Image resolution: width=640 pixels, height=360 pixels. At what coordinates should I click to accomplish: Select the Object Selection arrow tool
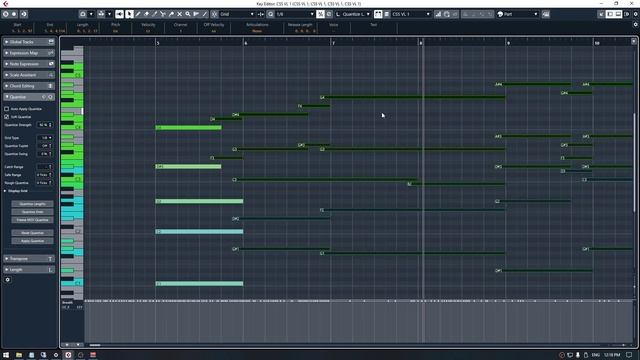point(129,14)
